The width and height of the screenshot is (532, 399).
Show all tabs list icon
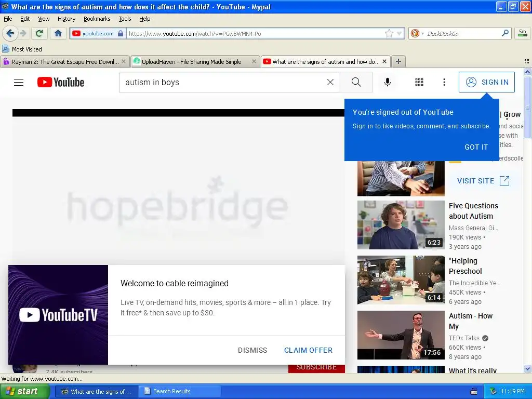(x=527, y=61)
